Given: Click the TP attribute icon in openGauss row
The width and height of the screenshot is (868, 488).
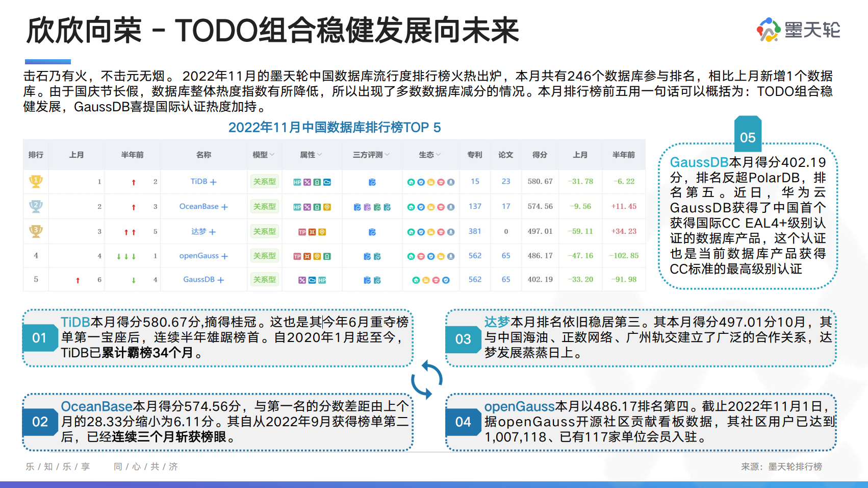Looking at the screenshot, I should [297, 257].
